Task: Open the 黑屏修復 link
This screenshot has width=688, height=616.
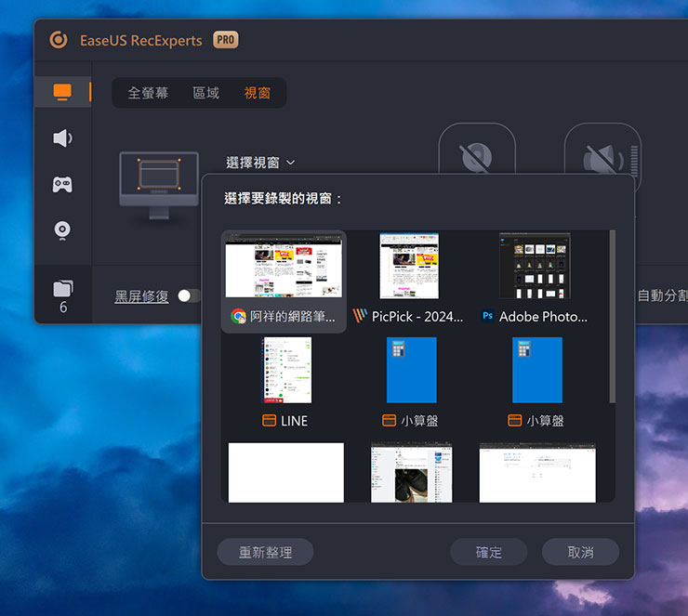Action: coord(141,296)
